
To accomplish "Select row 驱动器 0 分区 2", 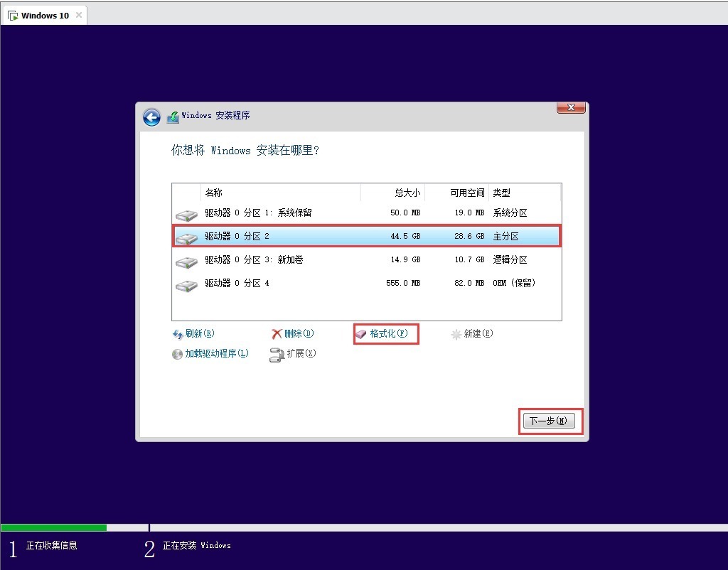I will 367,236.
